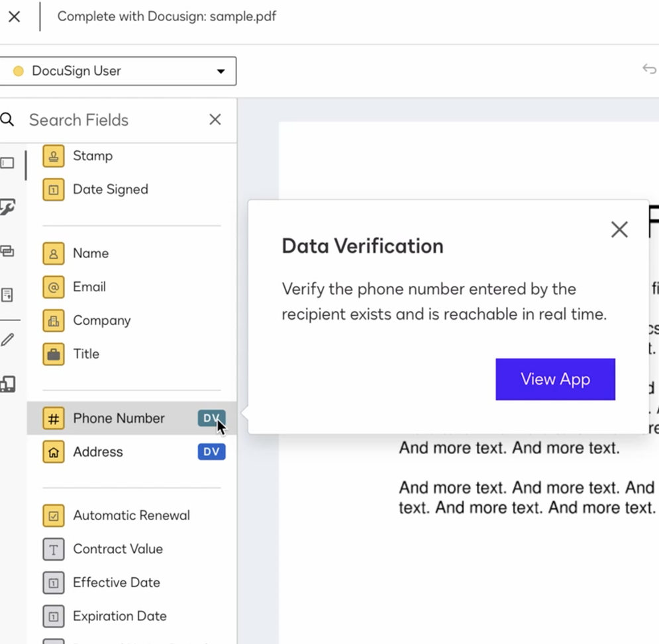The height and width of the screenshot is (644, 659).
Task: Choose the Email field icon
Action: pos(53,287)
